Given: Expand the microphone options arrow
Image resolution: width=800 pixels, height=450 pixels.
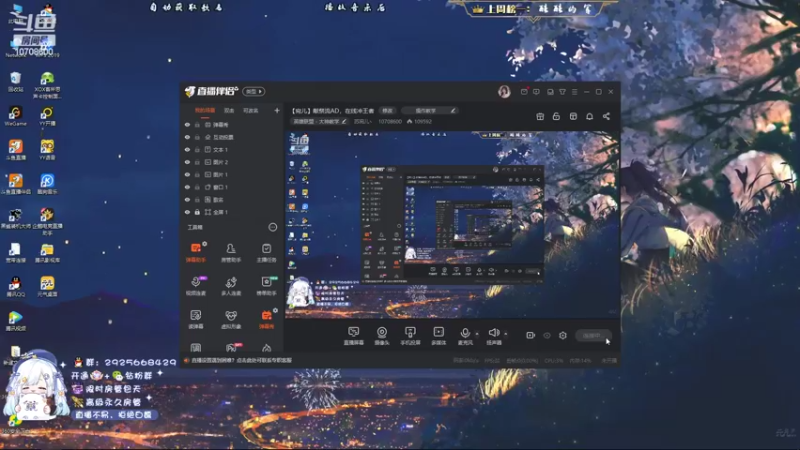Looking at the screenshot, I should click(477, 334).
